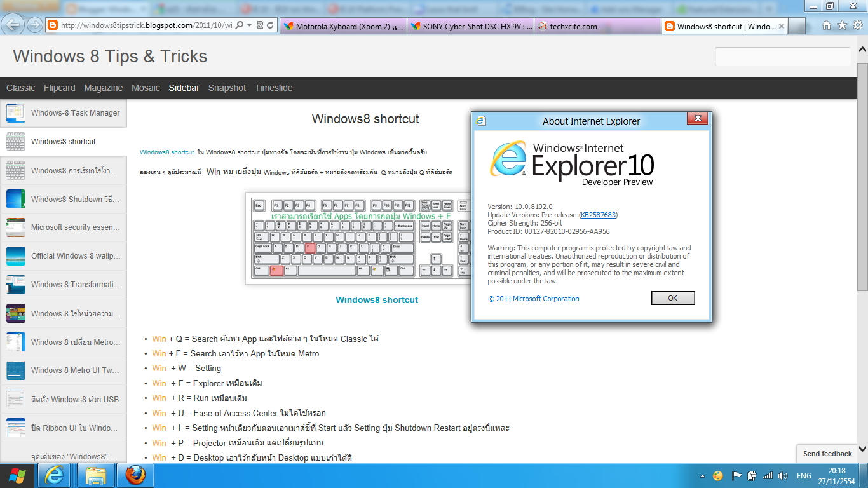The height and width of the screenshot is (488, 868).
Task: Open Windows Explorer folder taskbar icon
Action: (96, 475)
